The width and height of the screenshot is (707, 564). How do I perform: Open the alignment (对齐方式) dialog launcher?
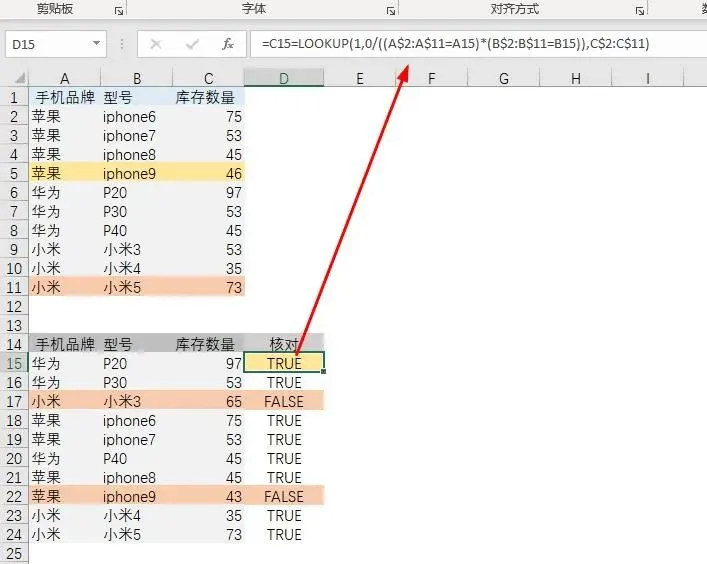point(639,11)
